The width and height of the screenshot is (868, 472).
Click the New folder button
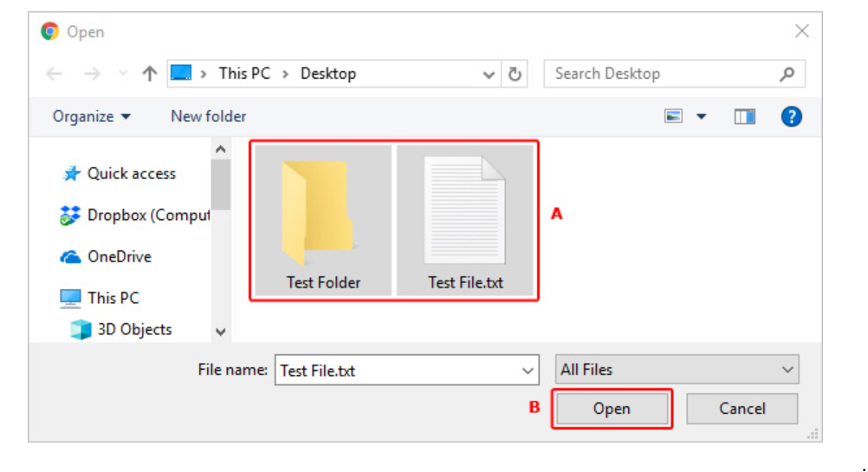coord(208,116)
